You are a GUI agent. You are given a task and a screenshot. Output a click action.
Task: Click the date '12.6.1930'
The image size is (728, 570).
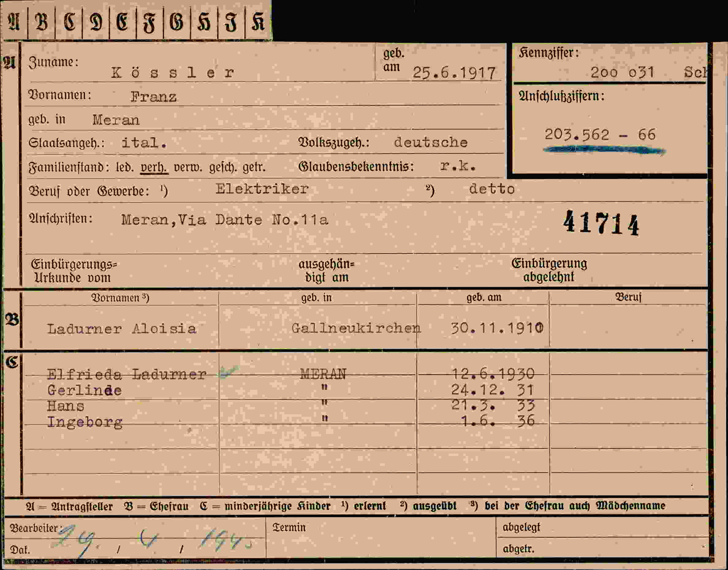(493, 374)
